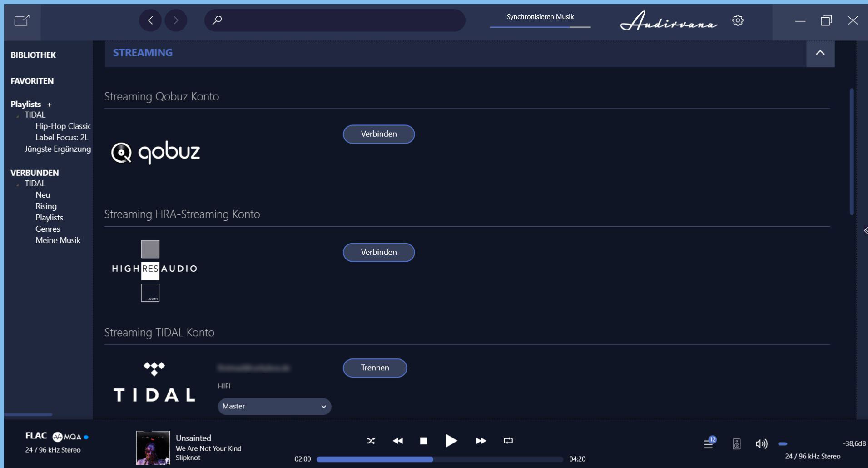Mute using the volume speaker icon
This screenshot has height=468, width=868.
(761, 444)
